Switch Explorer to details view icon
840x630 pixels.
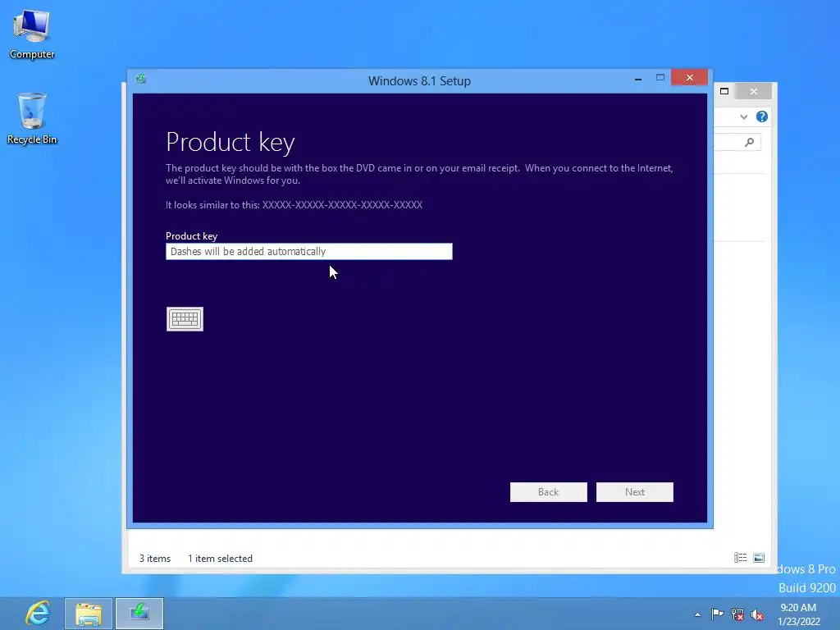741,558
